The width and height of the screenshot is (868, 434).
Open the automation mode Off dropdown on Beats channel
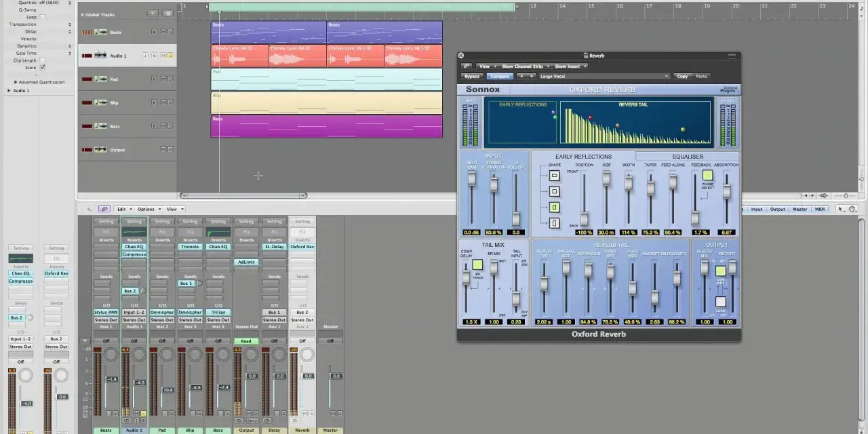[106, 341]
